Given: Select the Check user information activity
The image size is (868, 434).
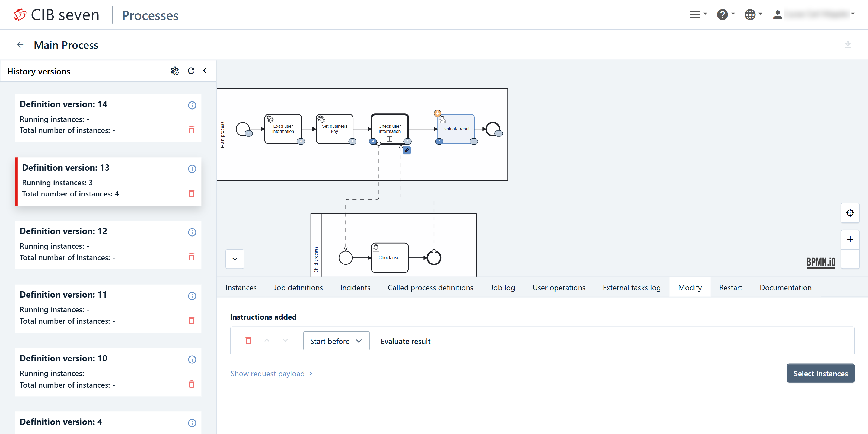Looking at the screenshot, I should 390,129.
